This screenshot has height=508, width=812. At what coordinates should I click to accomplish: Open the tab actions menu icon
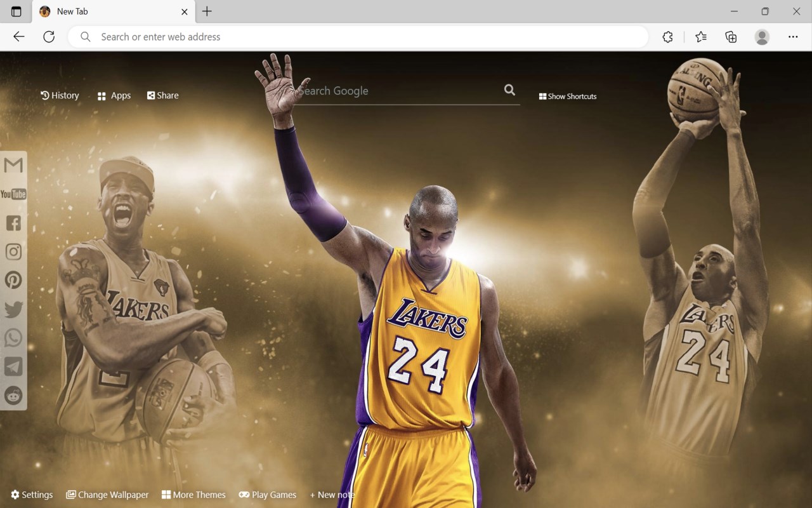pos(16,11)
